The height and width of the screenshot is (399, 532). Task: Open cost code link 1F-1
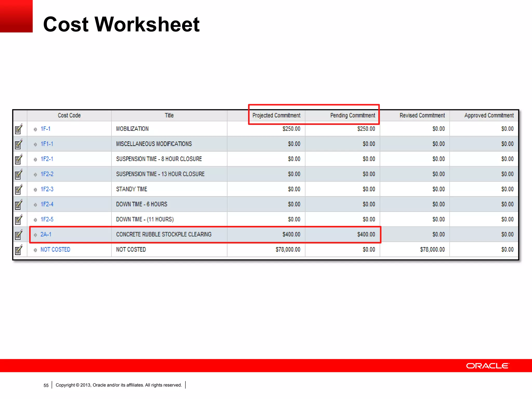[45, 129]
